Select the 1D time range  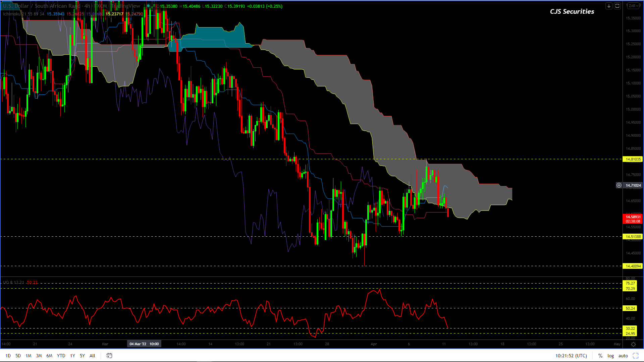[8, 356]
